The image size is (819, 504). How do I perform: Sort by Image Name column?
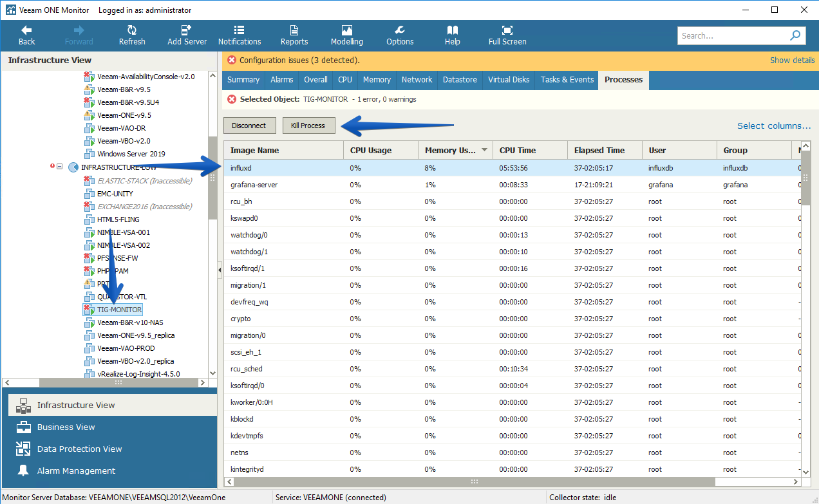coord(283,150)
